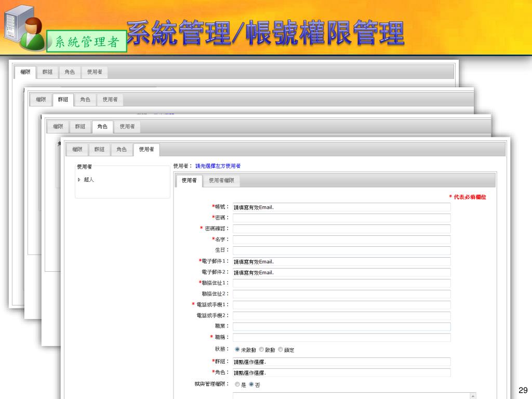This screenshot has height=399, width=532.
Task: Open the 角色 tab in the front window
Action: [x=122, y=149]
